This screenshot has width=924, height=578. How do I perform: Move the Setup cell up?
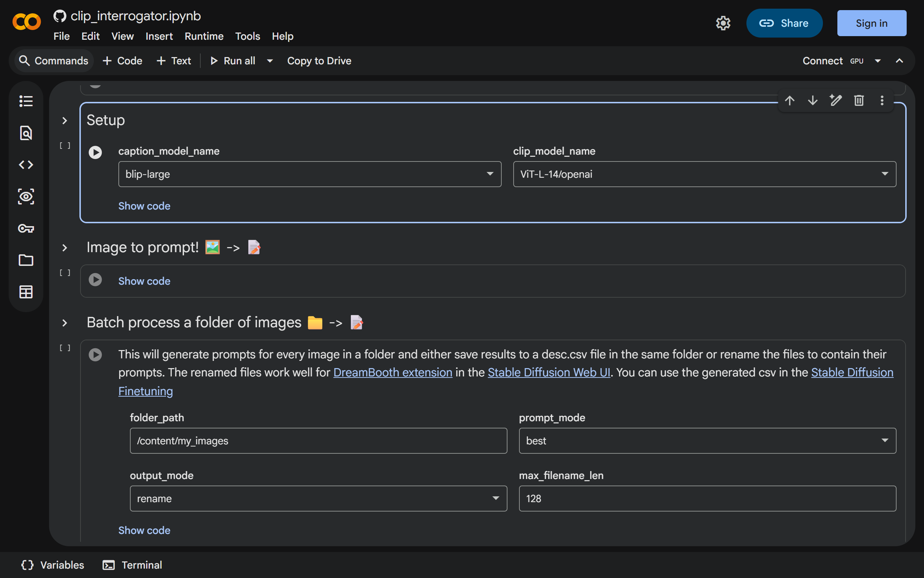(x=790, y=100)
